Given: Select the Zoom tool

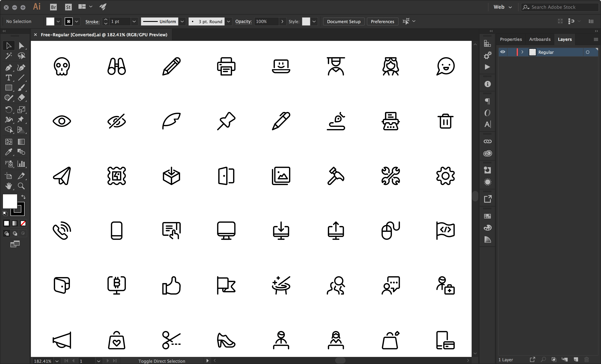Looking at the screenshot, I should [21, 186].
